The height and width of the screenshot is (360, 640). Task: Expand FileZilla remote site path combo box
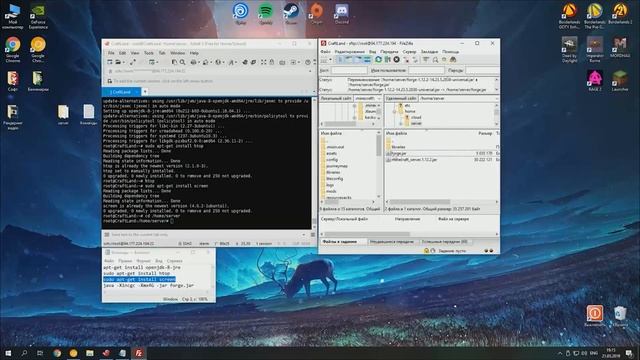pos(496,98)
